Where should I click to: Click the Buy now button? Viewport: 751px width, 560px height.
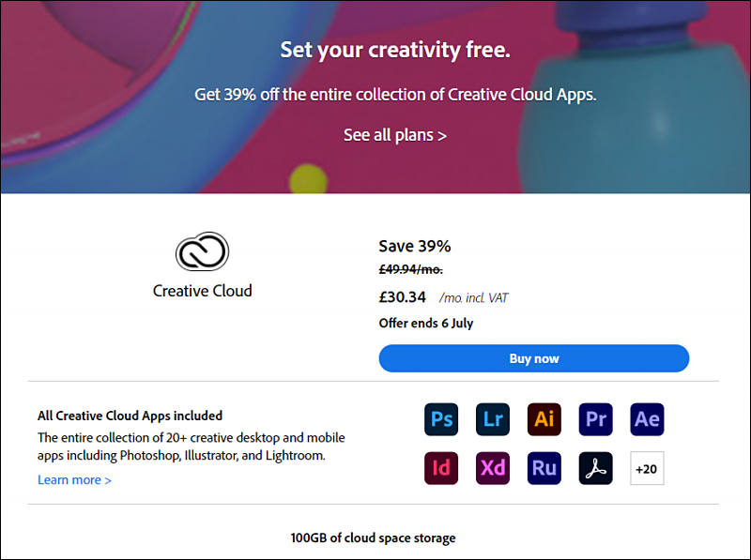[x=534, y=358]
